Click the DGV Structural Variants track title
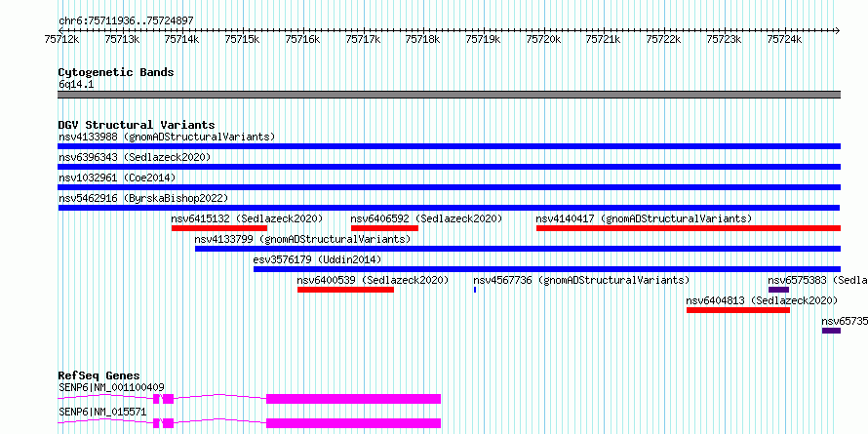Screen dimensions: 868x434 coord(137,125)
